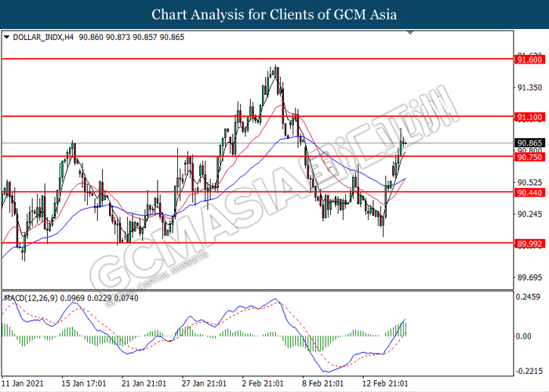
Task: Click the 11 Jan 2021 date label
Action: (x=23, y=383)
